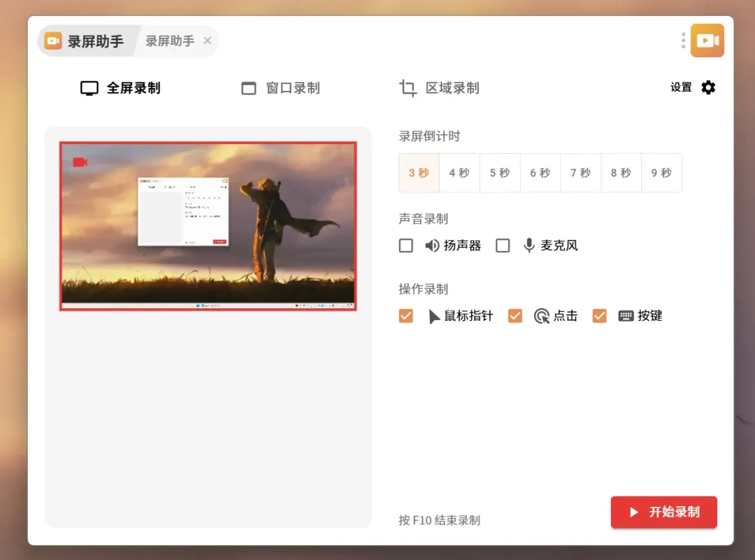Switch to 窗口录制 window recording mode
The width and height of the screenshot is (755, 560).
[280, 88]
